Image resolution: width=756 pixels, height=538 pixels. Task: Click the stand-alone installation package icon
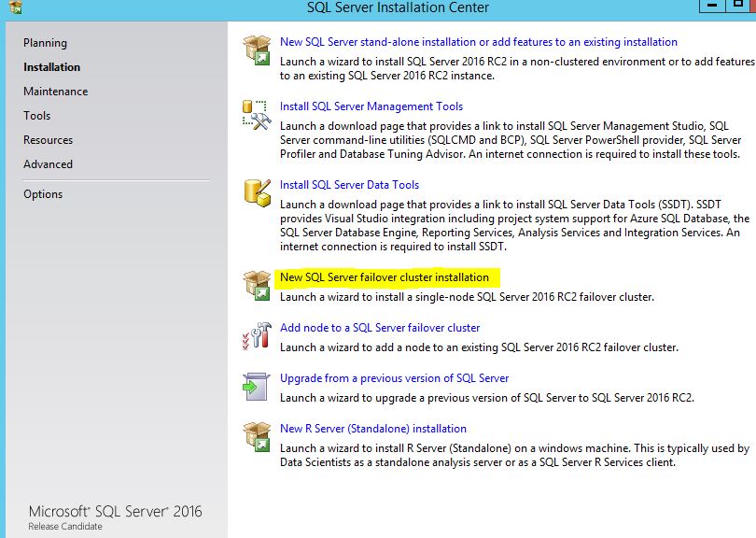pyautogui.click(x=255, y=49)
